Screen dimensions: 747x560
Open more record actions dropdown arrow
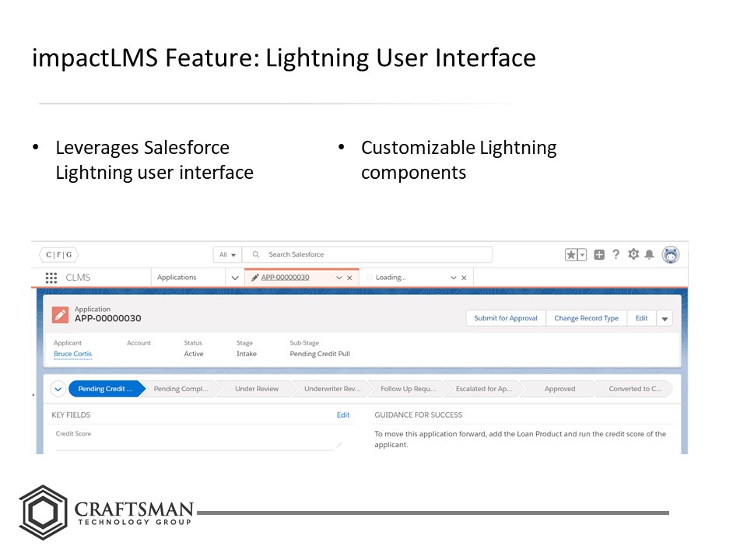(665, 319)
